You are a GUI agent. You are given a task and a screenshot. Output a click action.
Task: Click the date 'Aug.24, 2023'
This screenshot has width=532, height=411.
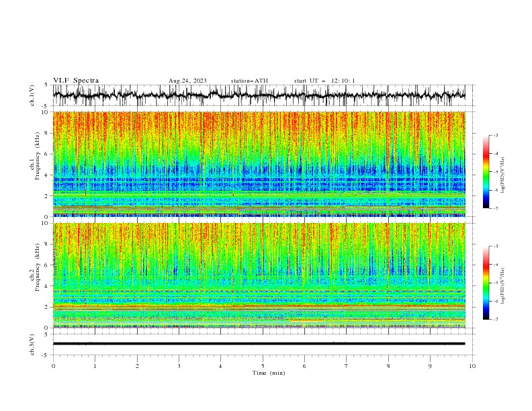(x=187, y=81)
